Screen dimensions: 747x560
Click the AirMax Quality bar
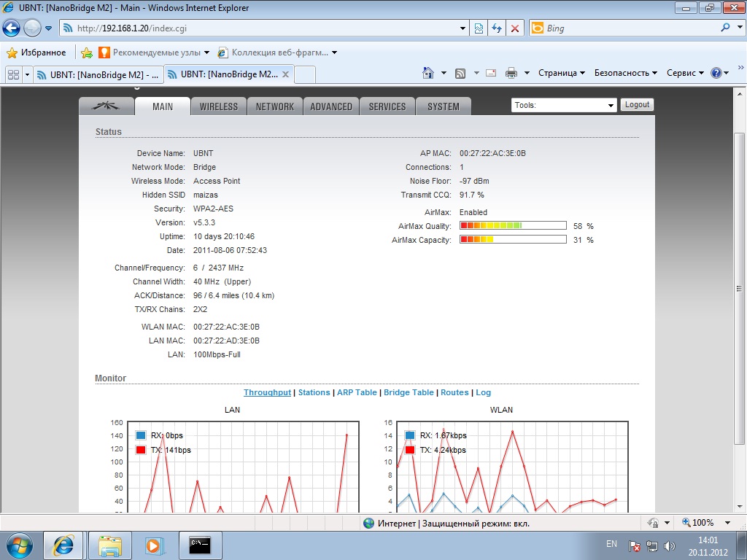513,226
